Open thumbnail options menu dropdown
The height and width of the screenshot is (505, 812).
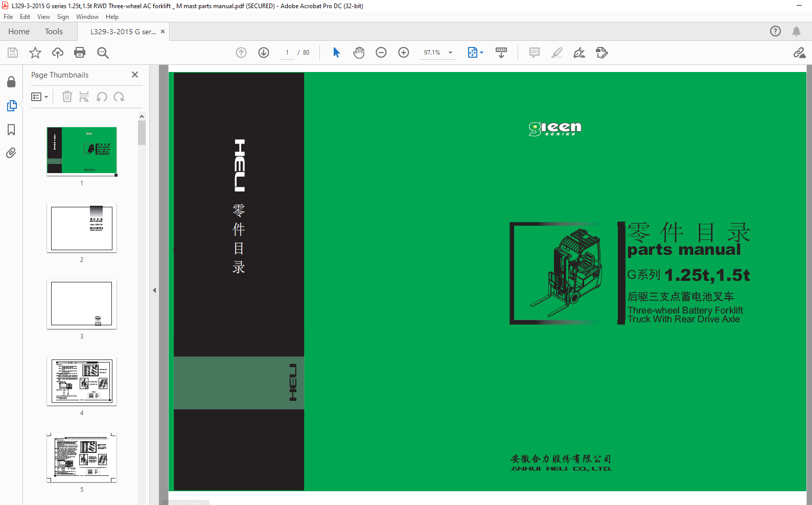pyautogui.click(x=39, y=97)
